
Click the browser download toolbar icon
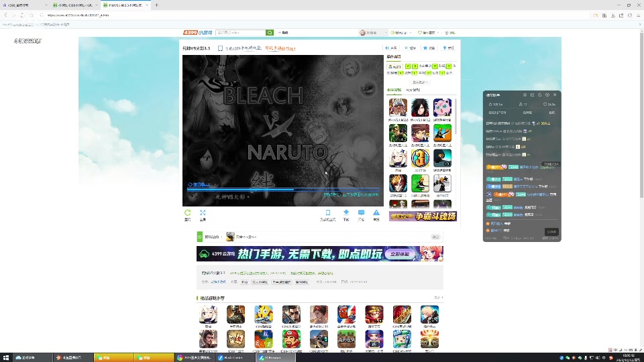coord(612,15)
